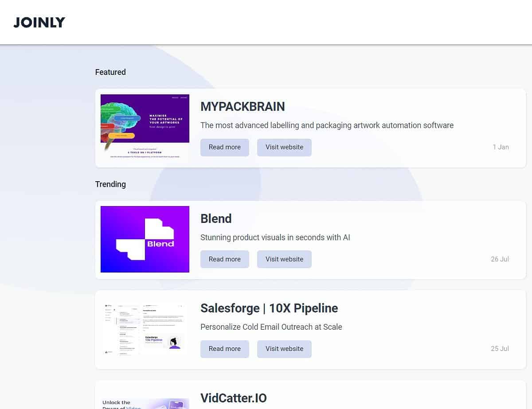The width and height of the screenshot is (532, 409).
Task: Click the Salesforge | 10X Pipeline title
Action: (269, 308)
